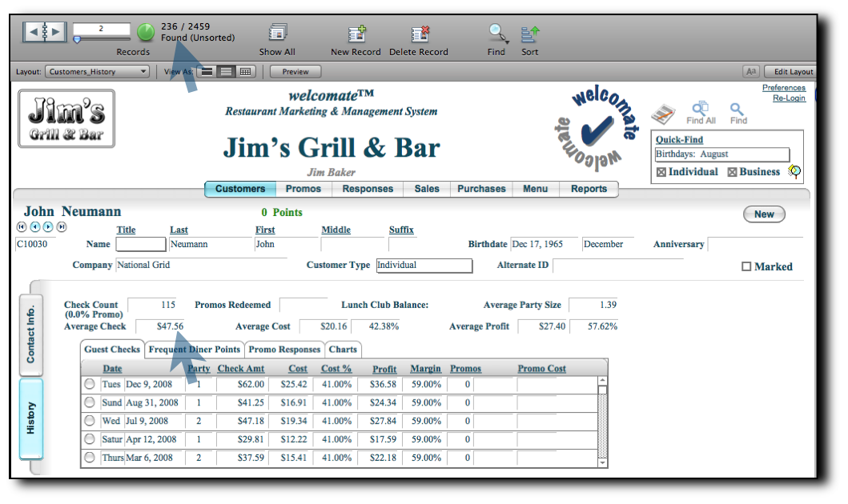Switch to the Charts tab
The height and width of the screenshot is (504, 848).
(x=343, y=350)
